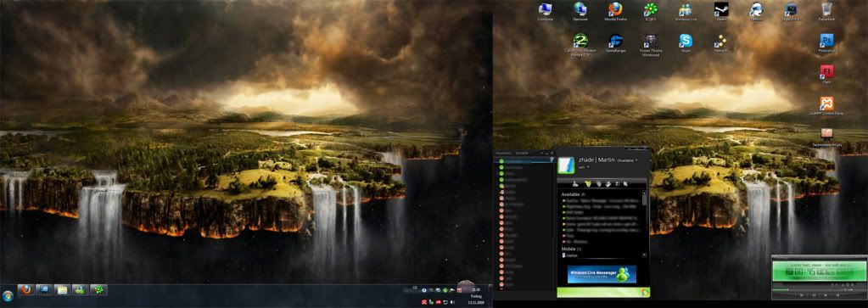This screenshot has height=308, width=868.
Task: Click the red umbrella antivirus tray icon
Action: [x=424, y=302]
